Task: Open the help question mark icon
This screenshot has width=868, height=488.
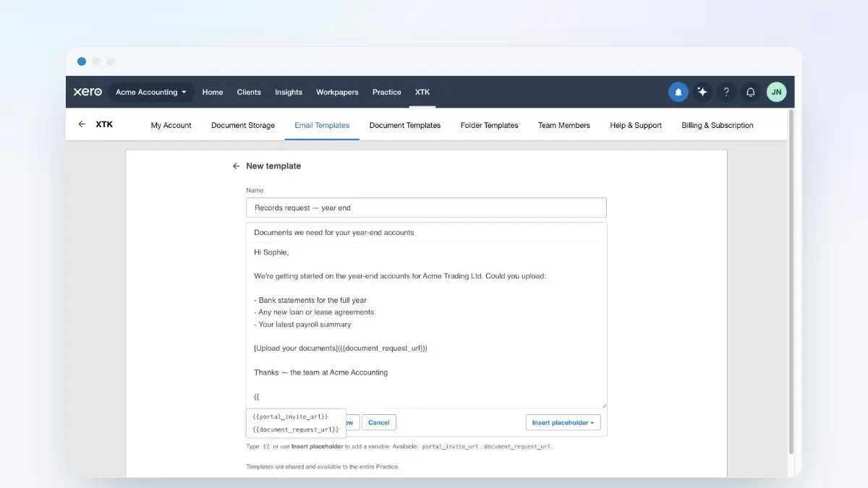Action: [726, 92]
